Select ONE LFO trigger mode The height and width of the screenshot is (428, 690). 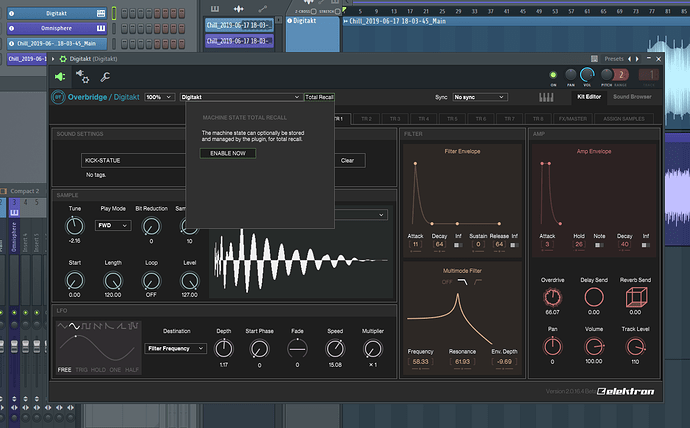click(x=115, y=370)
